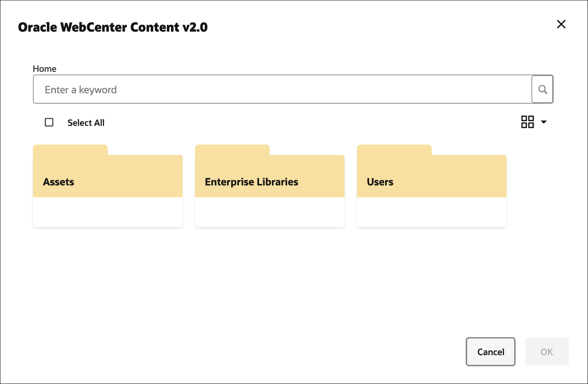Close the Oracle WebCenter Content dialog
Image resolution: width=588 pixels, height=384 pixels.
coord(561,24)
